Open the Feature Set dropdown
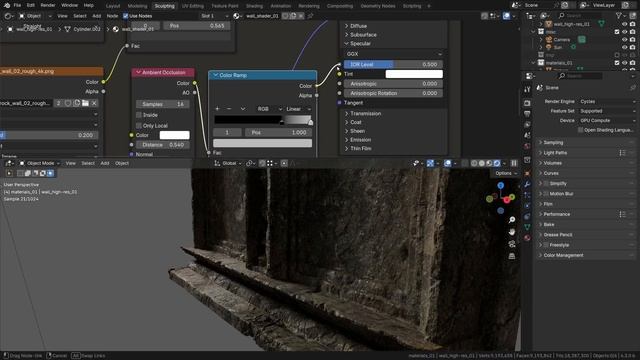Viewport: 640px width, 360px height. pos(607,111)
